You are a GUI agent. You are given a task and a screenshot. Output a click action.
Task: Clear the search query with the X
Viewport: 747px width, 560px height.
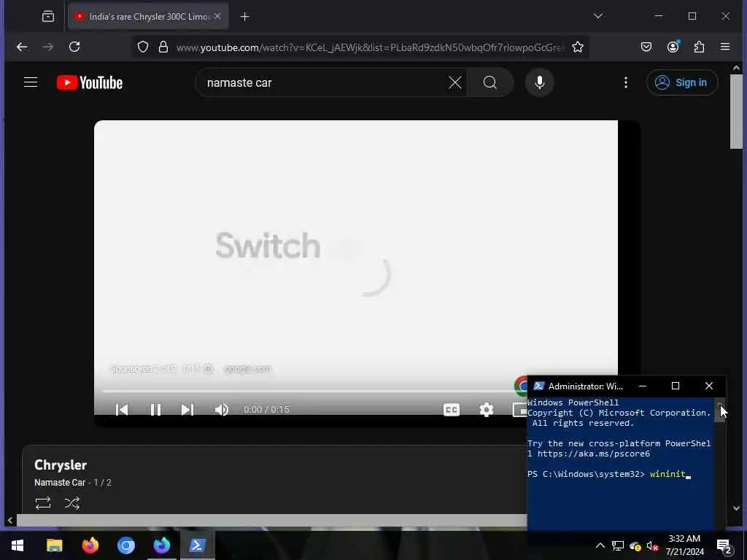[x=455, y=82]
